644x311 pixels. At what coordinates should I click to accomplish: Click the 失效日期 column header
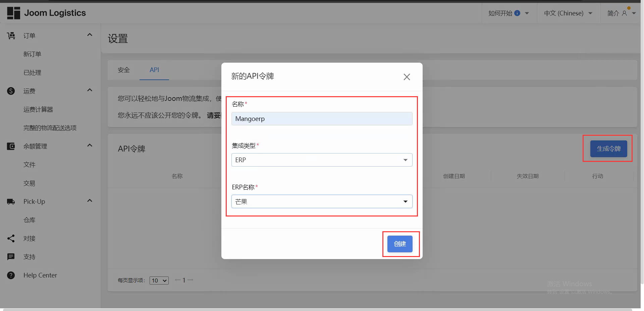coord(528,176)
